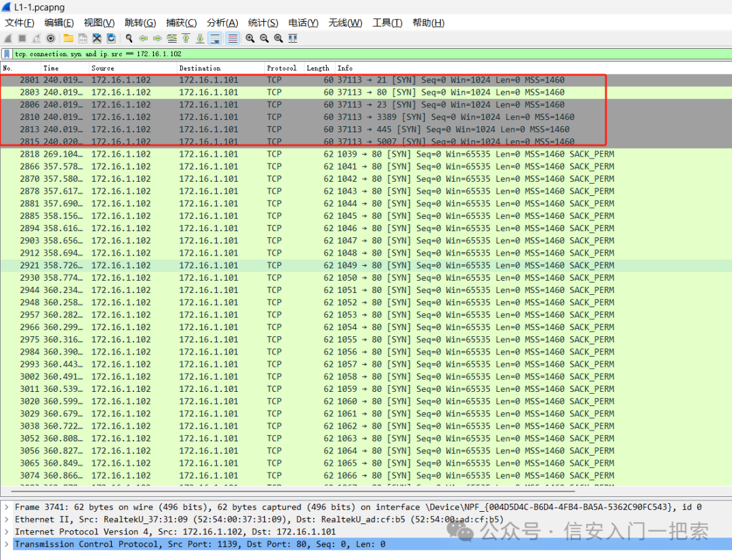Open the 文件(F) menu

(20, 23)
